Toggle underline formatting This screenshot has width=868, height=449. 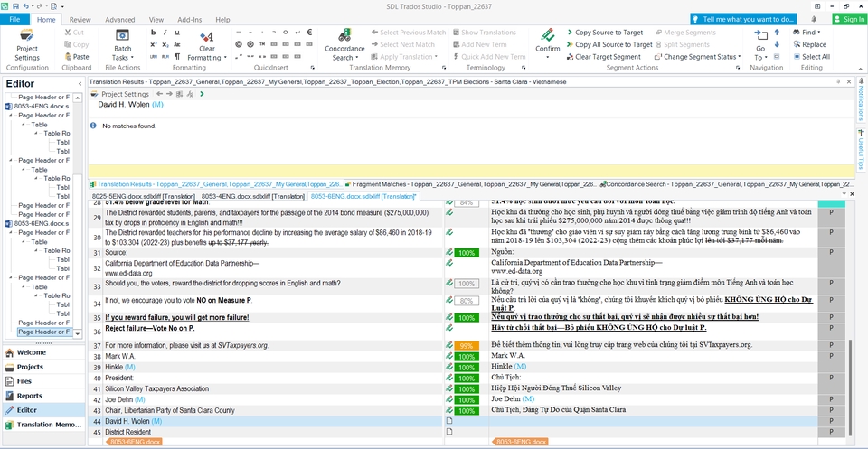click(x=179, y=32)
